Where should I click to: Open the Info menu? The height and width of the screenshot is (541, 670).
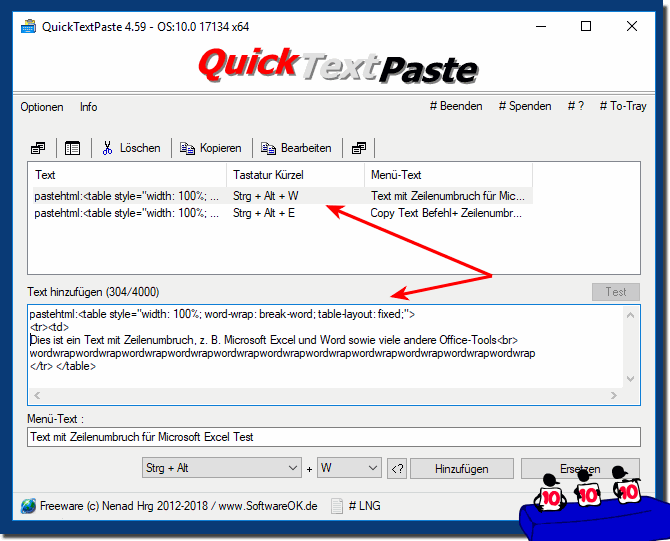[x=88, y=107]
